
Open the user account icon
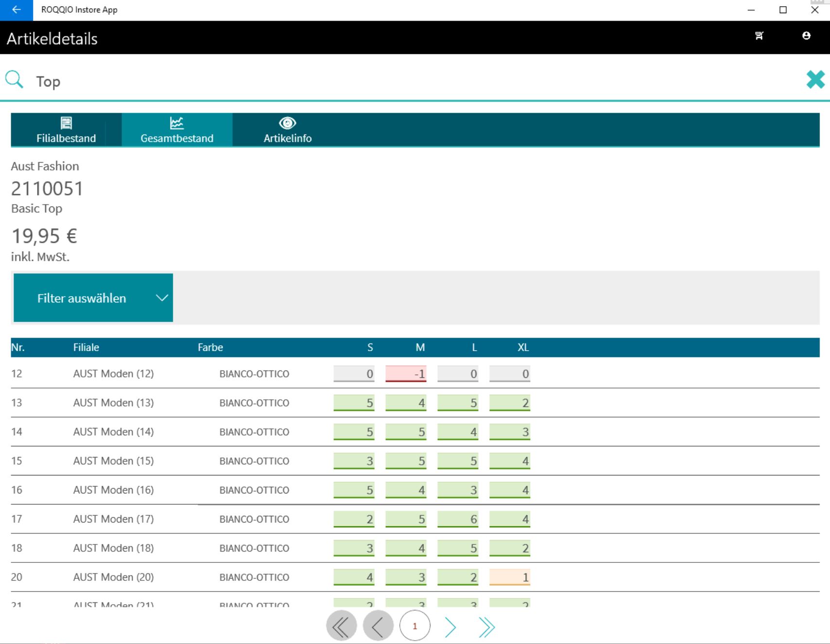tap(806, 35)
